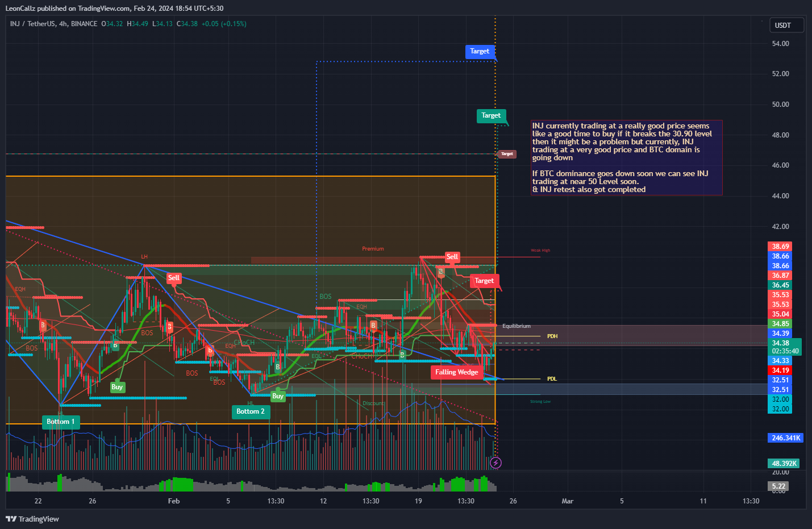The height and width of the screenshot is (529, 812).
Task: Click the 22 date on time axis
Action: (38, 501)
